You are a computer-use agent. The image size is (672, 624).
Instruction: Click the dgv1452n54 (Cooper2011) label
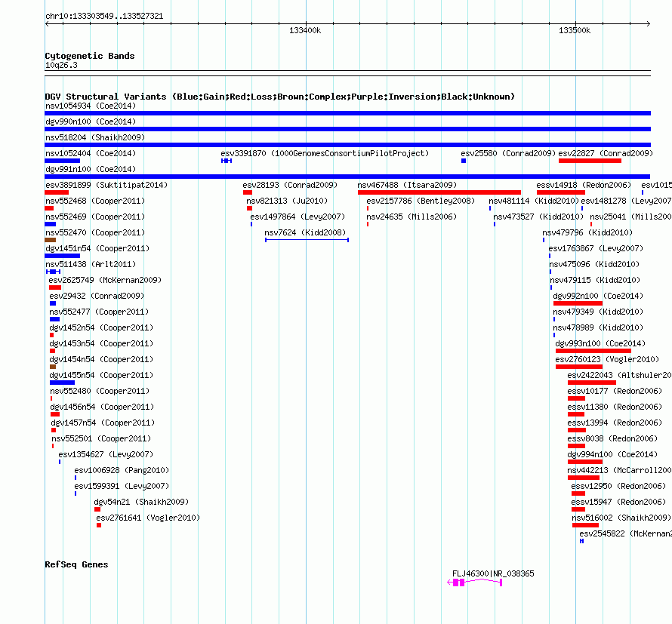click(x=101, y=327)
